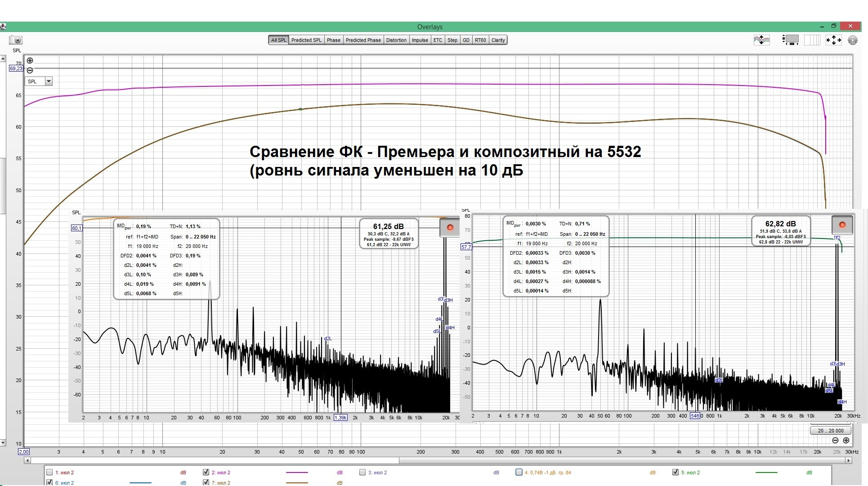Image resolution: width=868 pixels, height=486 pixels.
Task: Click the separate traces icon
Action: click(x=761, y=40)
